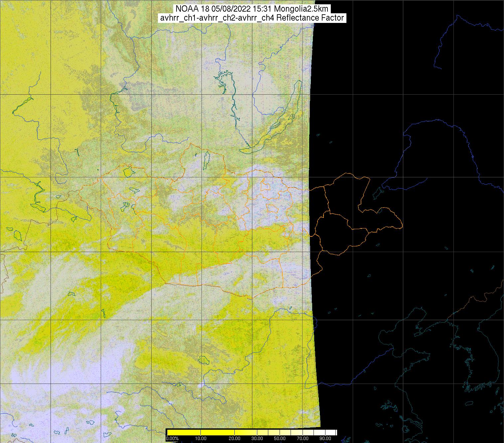Click the 10.00 label on the color scale
Image resolution: width=504 pixels, height=443 pixels.
201,439
